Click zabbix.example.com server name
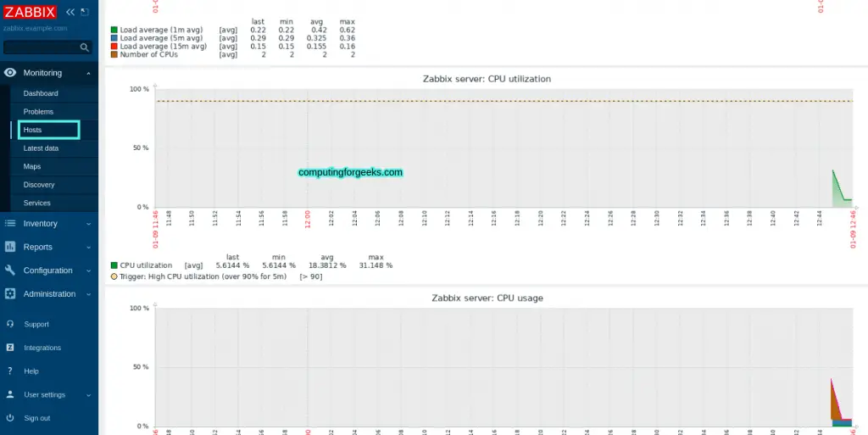 [x=36, y=28]
